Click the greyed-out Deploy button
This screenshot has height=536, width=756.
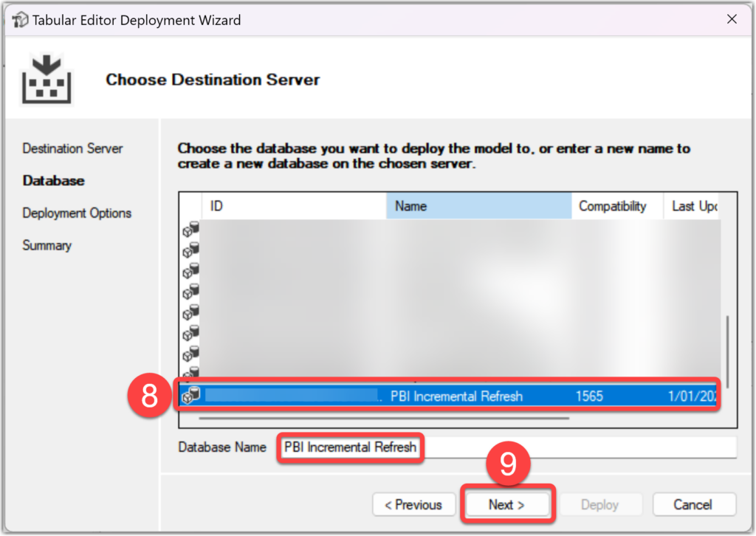point(599,505)
